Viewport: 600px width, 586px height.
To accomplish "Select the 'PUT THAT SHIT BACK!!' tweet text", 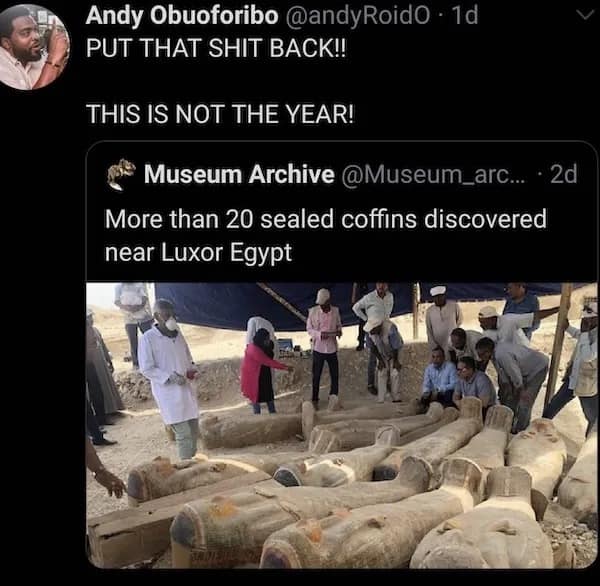I will [215, 48].
